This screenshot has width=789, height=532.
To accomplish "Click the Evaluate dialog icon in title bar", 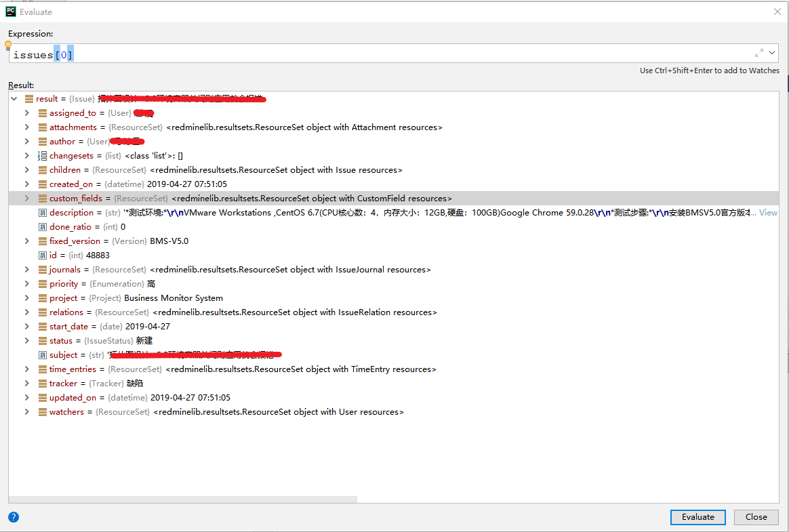I will tap(9, 11).
